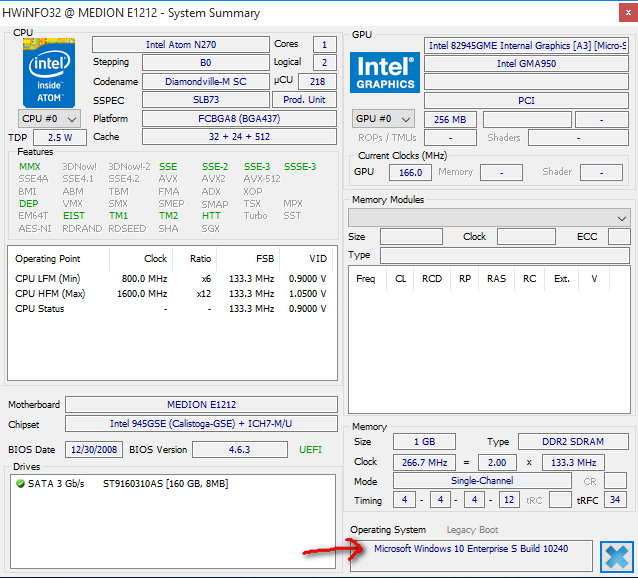Click the Freq column header in memory table
Screen dimensions: 638x578
[x=365, y=279]
